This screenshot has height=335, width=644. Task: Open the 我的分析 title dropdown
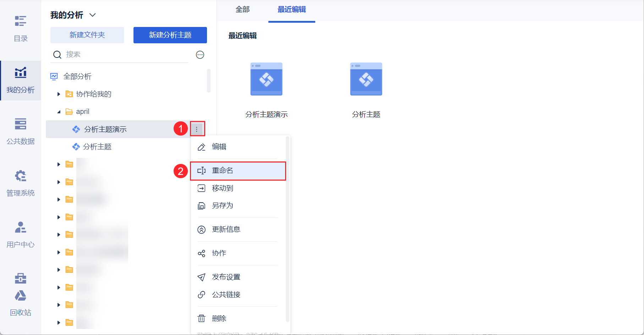pos(93,15)
